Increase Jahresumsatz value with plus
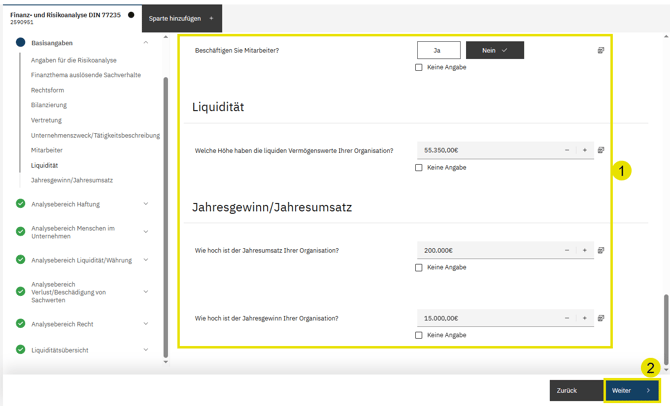The height and width of the screenshot is (406, 670). (585, 250)
